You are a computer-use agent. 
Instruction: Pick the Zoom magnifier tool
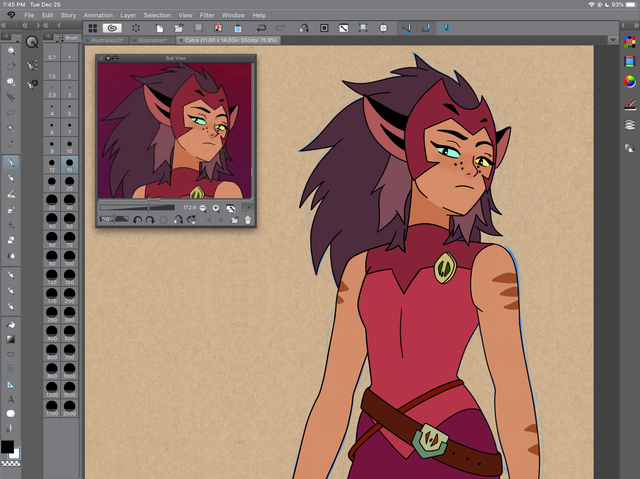click(11, 50)
